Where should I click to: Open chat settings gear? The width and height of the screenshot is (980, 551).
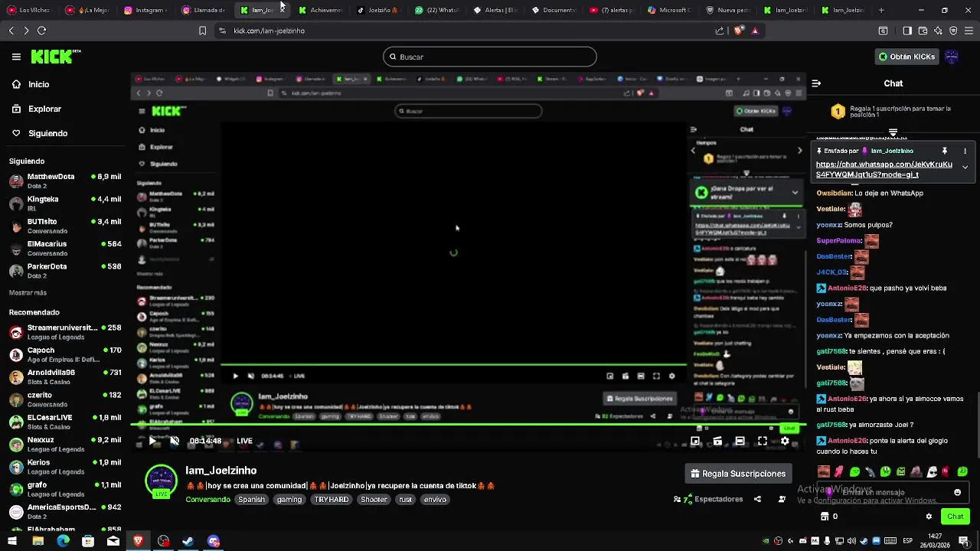[929, 517]
